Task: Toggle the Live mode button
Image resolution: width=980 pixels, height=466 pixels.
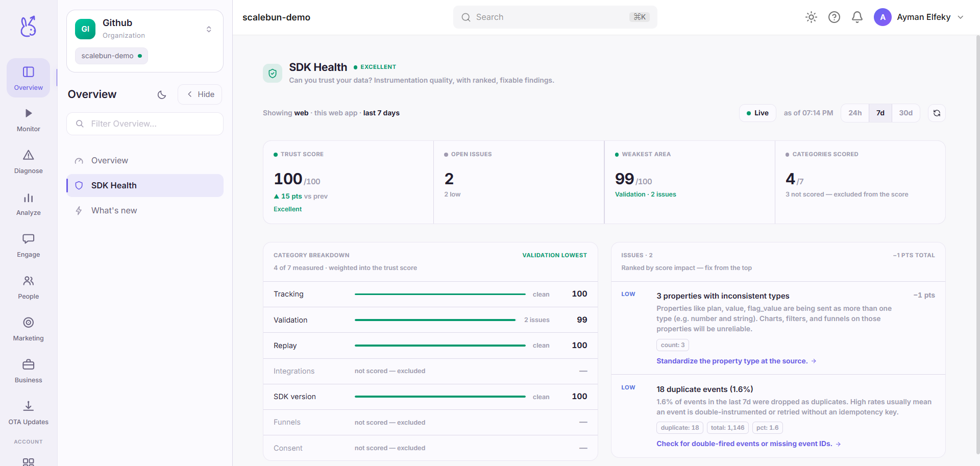Action: pos(757,113)
